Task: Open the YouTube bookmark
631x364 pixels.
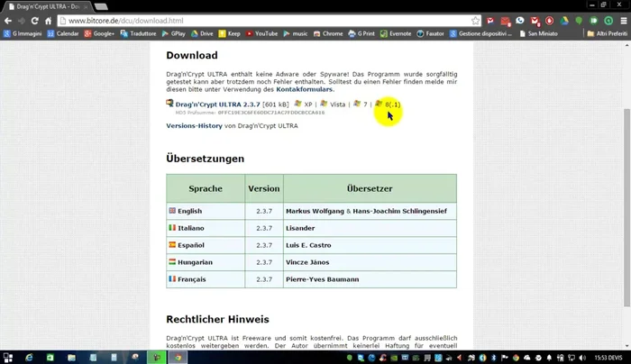Action: (x=261, y=33)
